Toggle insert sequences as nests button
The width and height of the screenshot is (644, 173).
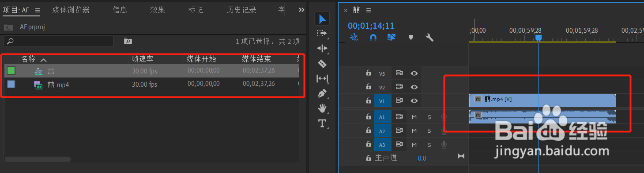point(354,38)
